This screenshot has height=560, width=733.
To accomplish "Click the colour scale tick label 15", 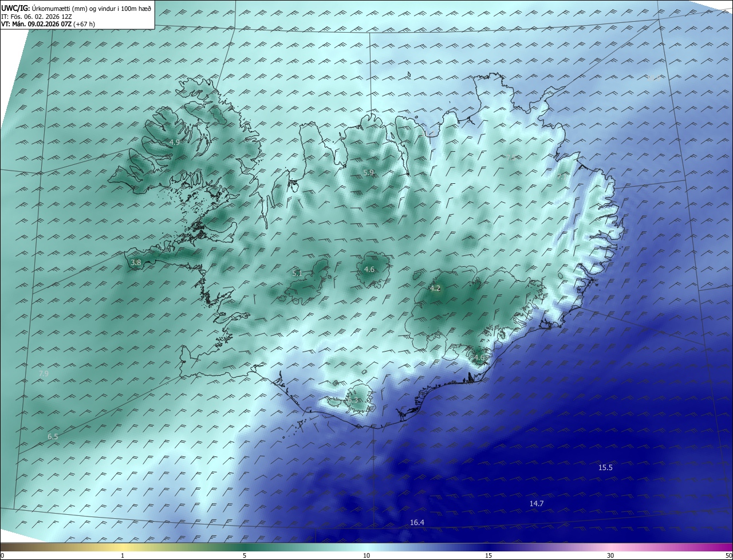I will point(488,555).
